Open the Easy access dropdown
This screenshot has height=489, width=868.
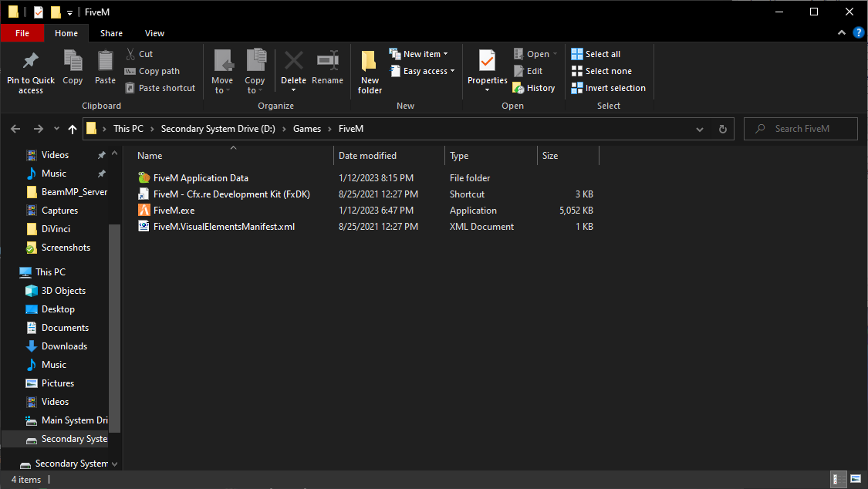pyautogui.click(x=422, y=71)
